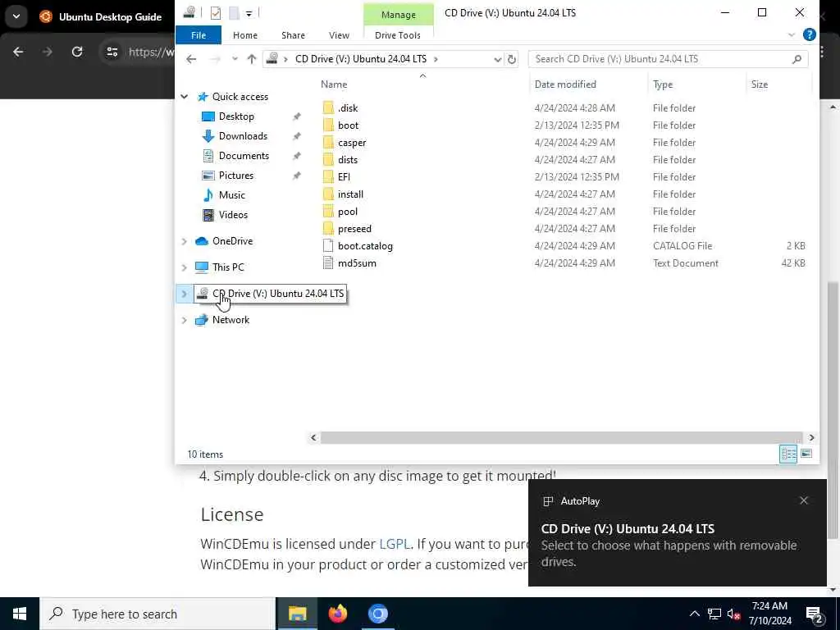Select the boot folder
Image resolution: width=840 pixels, height=630 pixels.
click(x=348, y=126)
